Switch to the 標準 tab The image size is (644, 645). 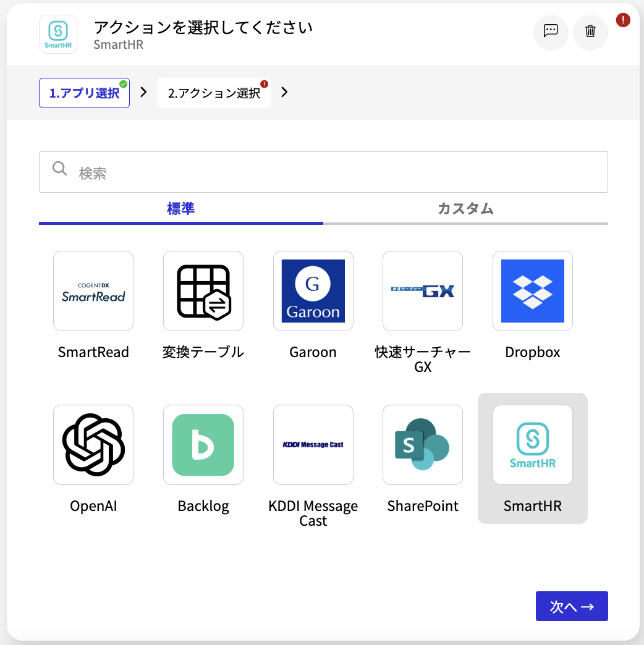pos(181,209)
